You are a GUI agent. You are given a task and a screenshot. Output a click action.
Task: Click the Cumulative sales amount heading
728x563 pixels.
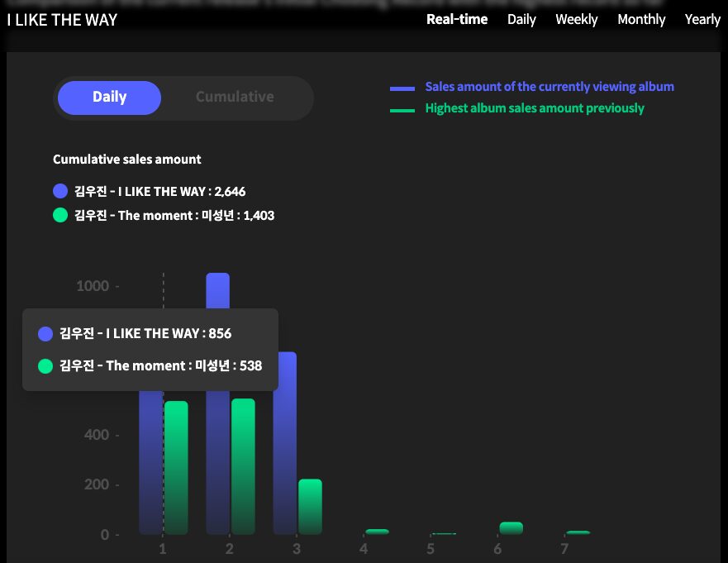[126, 159]
